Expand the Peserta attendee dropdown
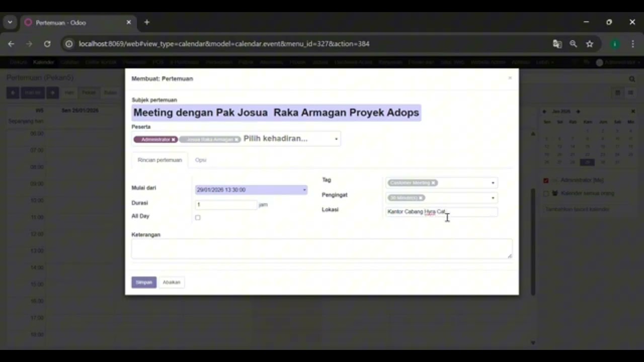644x362 pixels. (x=336, y=139)
